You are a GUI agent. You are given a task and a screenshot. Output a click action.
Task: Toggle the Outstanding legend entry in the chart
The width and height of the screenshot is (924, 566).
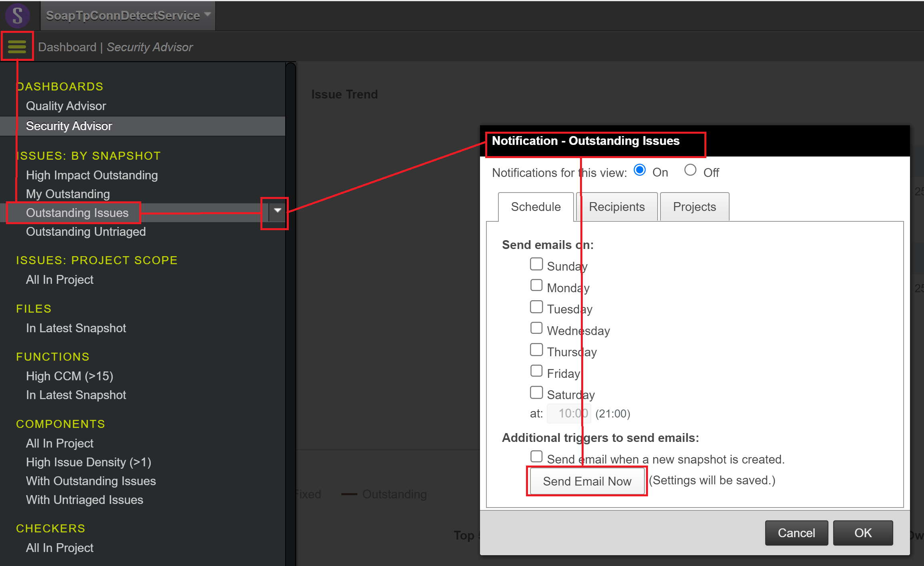click(x=384, y=494)
